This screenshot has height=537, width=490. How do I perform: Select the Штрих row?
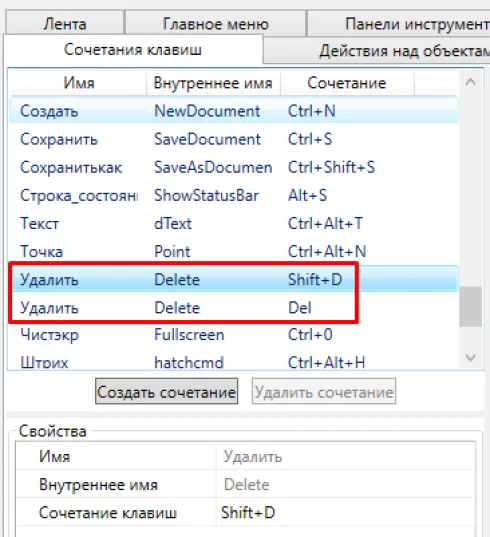(x=234, y=362)
